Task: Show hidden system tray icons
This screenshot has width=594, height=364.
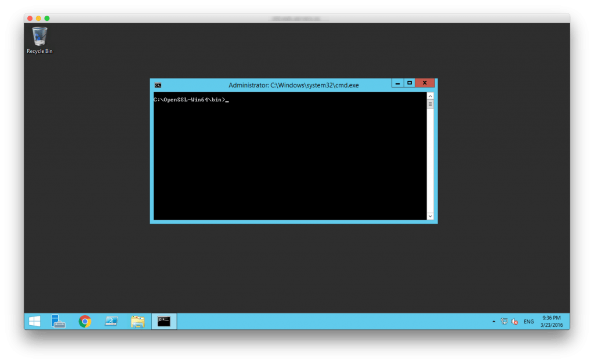Action: [x=494, y=321]
